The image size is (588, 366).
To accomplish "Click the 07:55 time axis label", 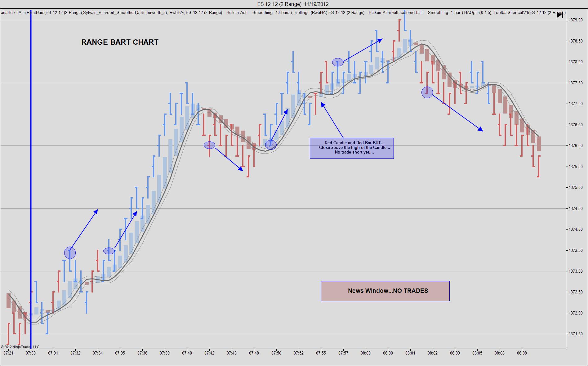I will click(x=321, y=353).
